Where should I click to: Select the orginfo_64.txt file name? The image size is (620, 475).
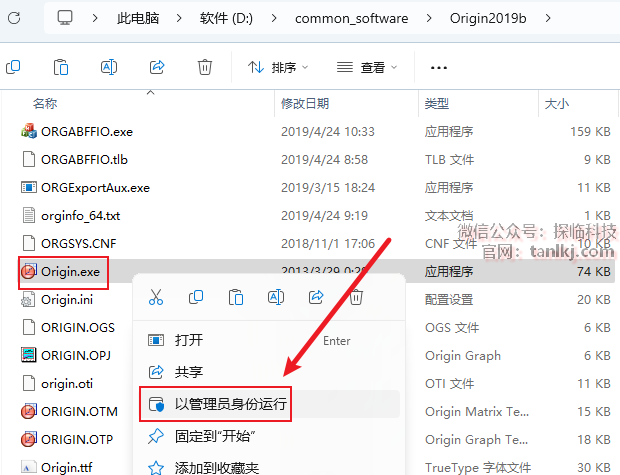[x=80, y=216]
